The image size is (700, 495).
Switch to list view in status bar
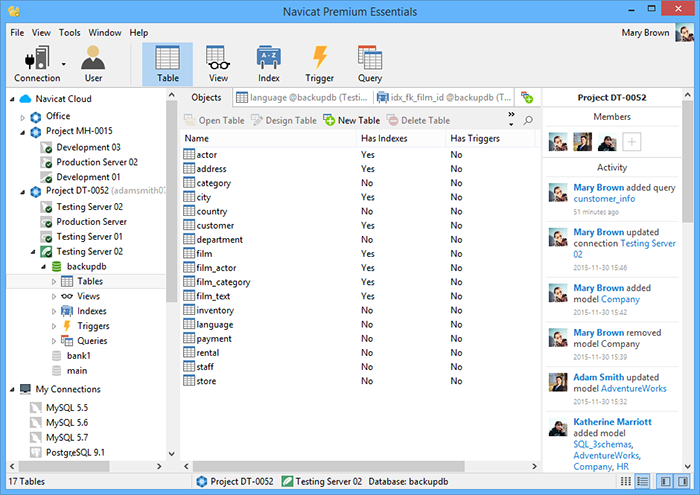pos(643,481)
